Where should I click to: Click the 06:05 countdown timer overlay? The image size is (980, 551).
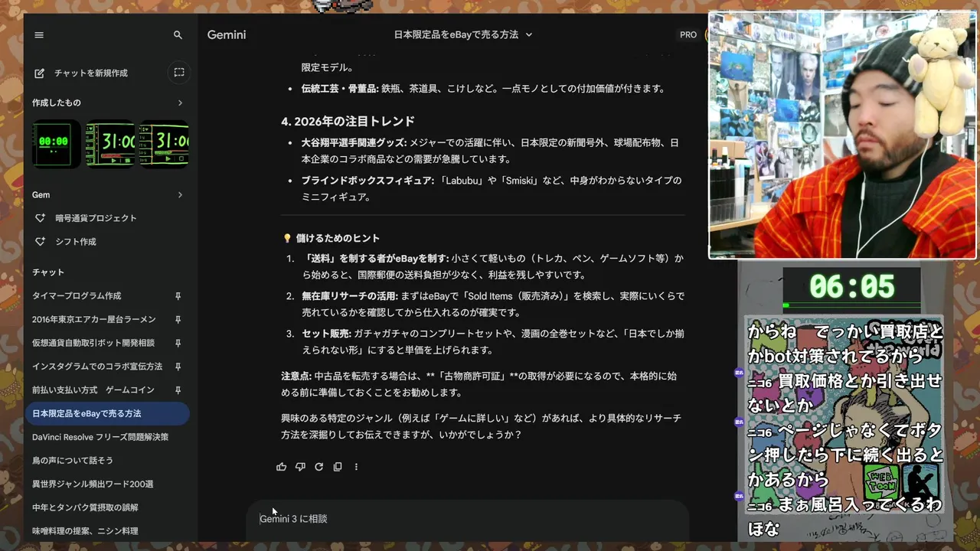(852, 287)
